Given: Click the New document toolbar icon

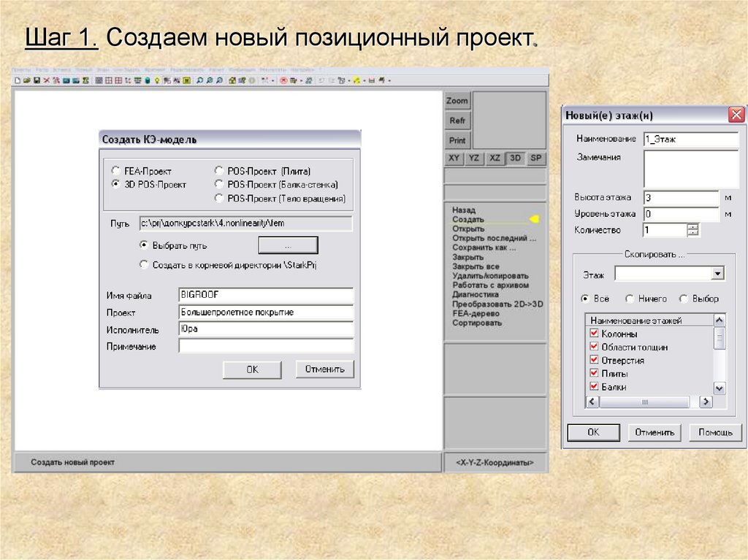Looking at the screenshot, I should (18, 80).
